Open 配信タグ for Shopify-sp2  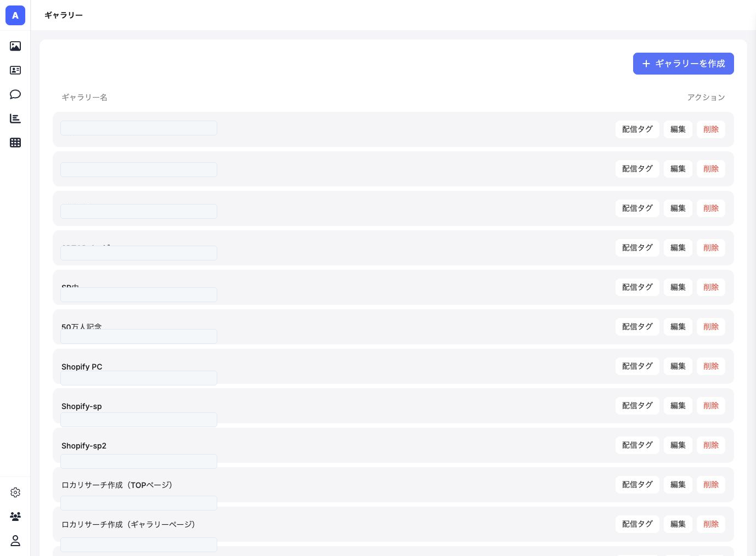tap(637, 445)
